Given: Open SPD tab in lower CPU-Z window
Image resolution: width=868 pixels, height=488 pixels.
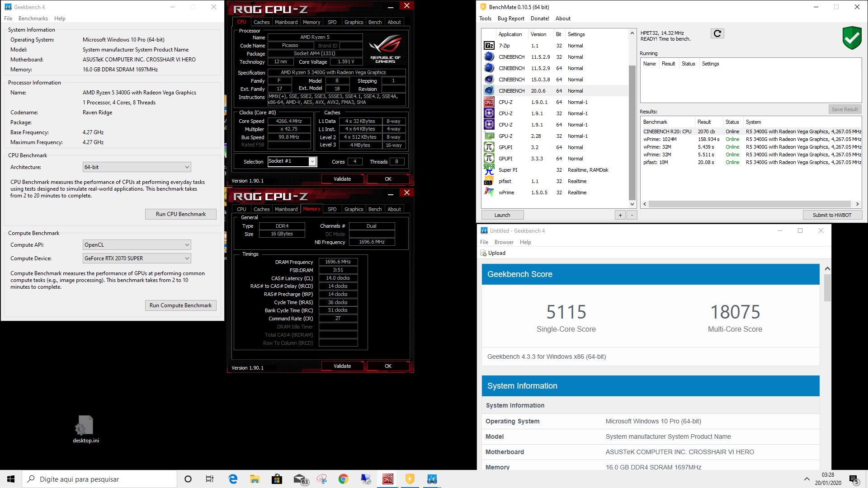Looking at the screenshot, I should click(332, 209).
